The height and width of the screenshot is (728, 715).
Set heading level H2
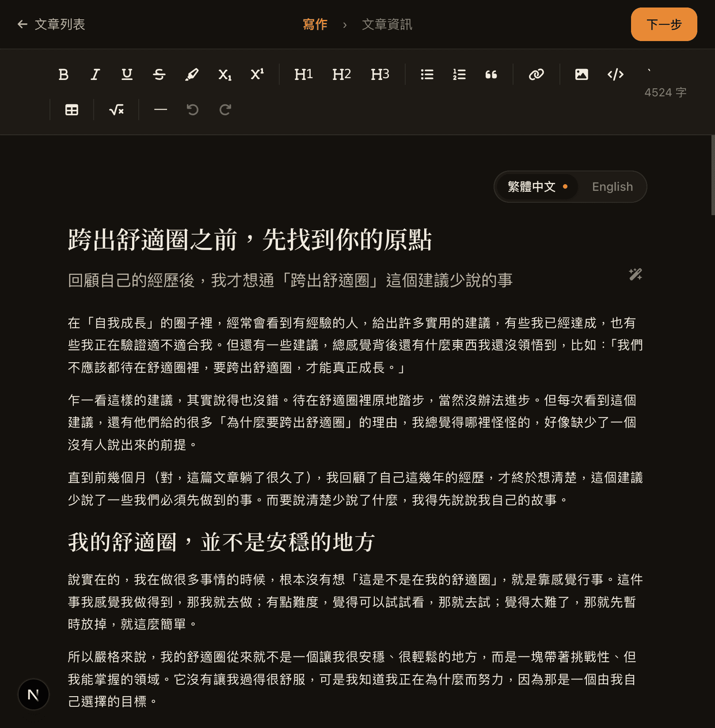click(x=342, y=74)
